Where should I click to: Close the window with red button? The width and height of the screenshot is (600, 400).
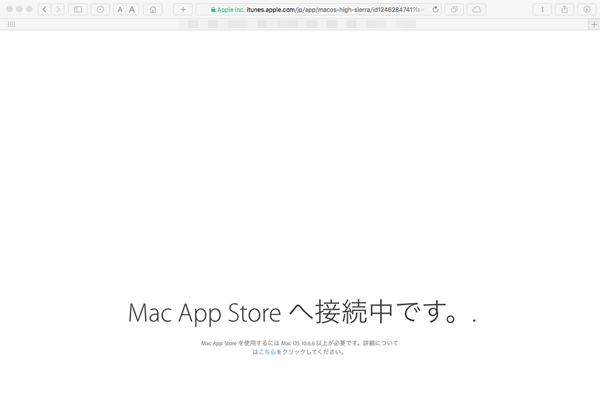coord(9,9)
